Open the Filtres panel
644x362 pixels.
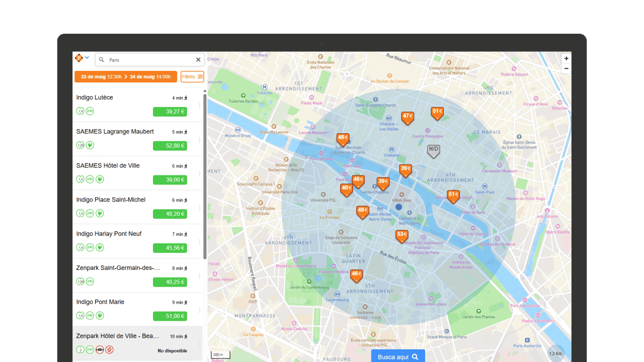192,77
